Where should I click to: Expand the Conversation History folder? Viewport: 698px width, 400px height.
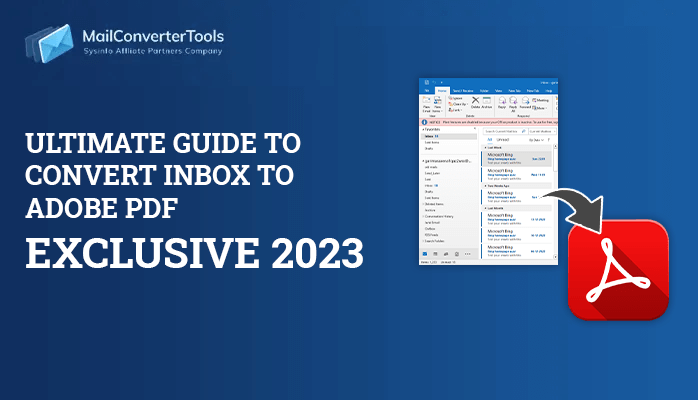coord(423,216)
